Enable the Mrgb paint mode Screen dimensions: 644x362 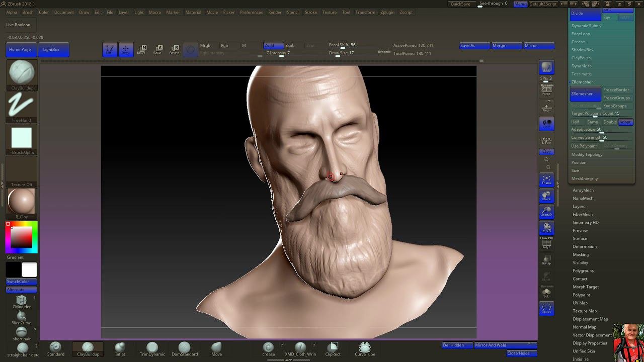coord(205,46)
